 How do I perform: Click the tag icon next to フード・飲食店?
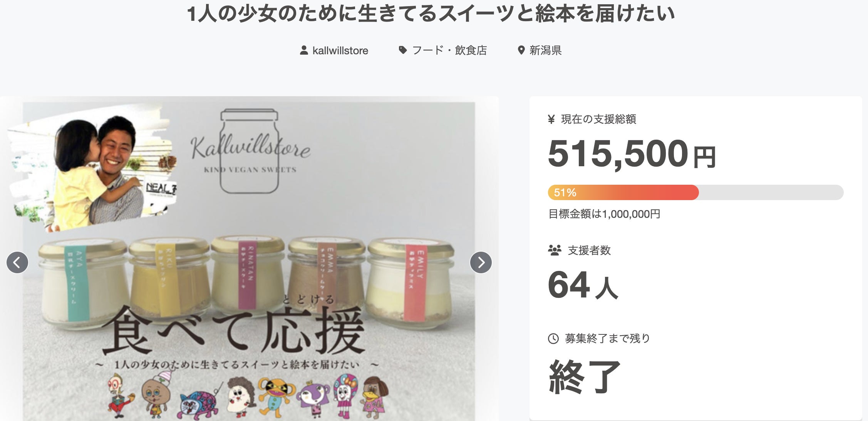pos(403,50)
